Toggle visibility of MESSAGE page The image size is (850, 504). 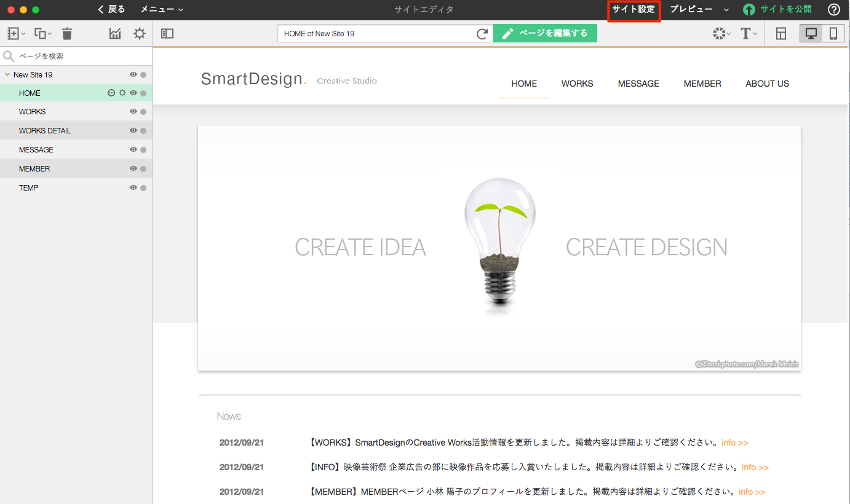(x=133, y=150)
